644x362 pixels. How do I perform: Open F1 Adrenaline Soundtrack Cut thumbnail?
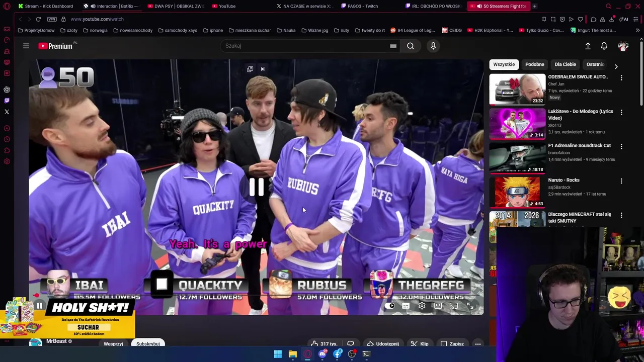coord(517,158)
